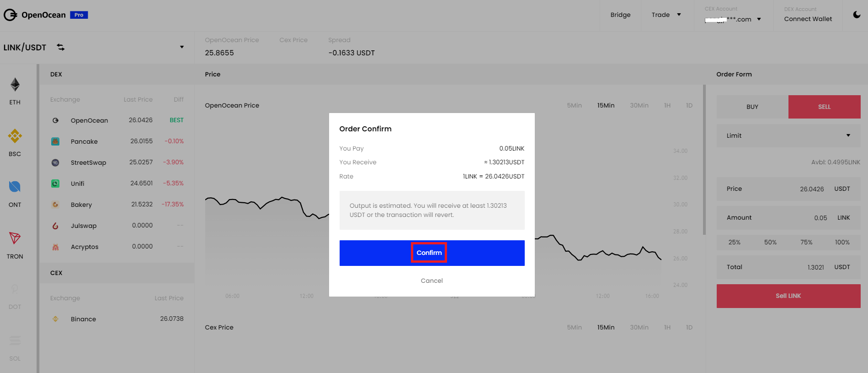Click the Total input field
The height and width of the screenshot is (373, 868).
click(x=788, y=267)
